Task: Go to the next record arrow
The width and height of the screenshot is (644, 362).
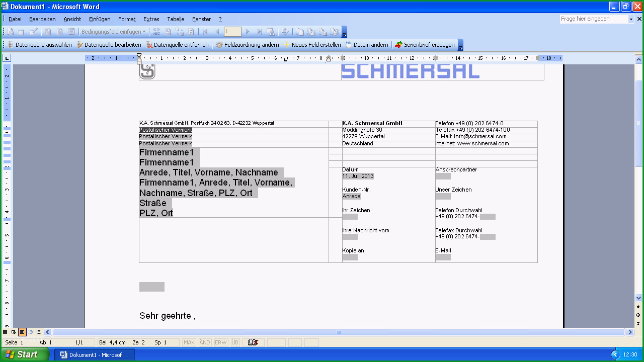Action: pyautogui.click(x=248, y=32)
